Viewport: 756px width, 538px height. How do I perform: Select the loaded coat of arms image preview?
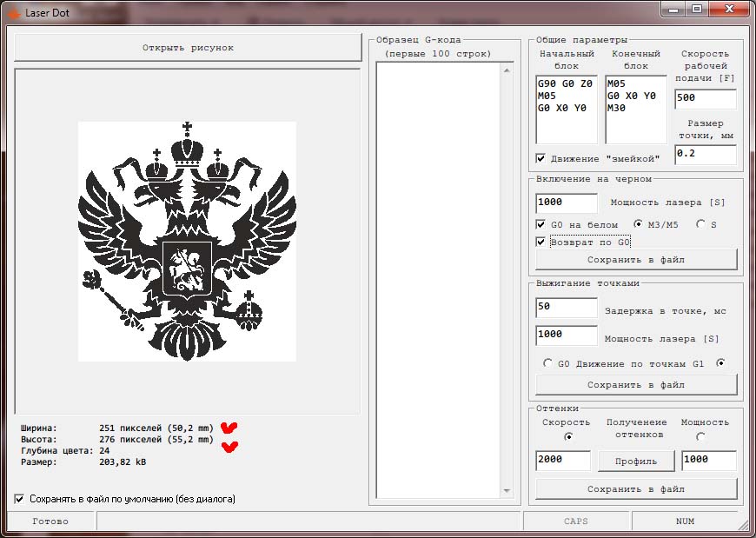[x=187, y=241]
